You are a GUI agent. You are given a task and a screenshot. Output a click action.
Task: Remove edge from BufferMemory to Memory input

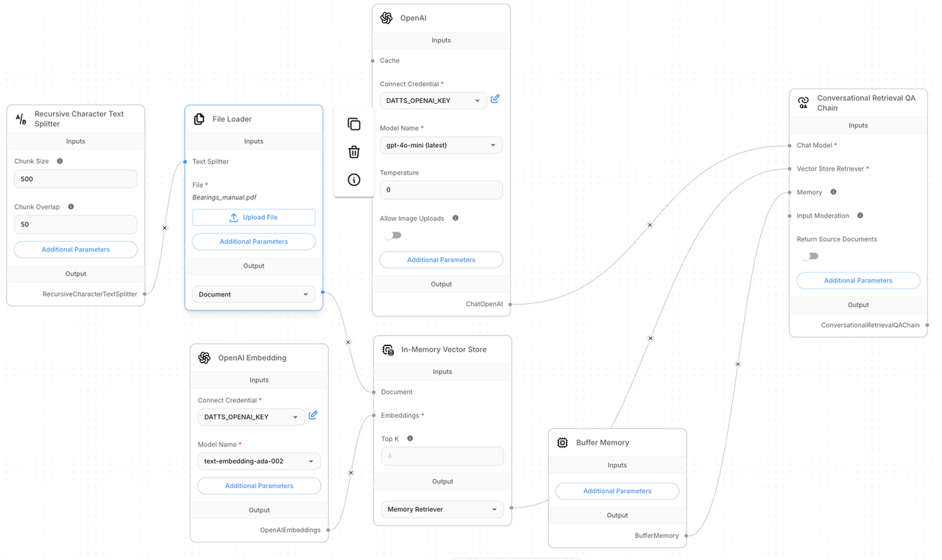click(x=738, y=364)
